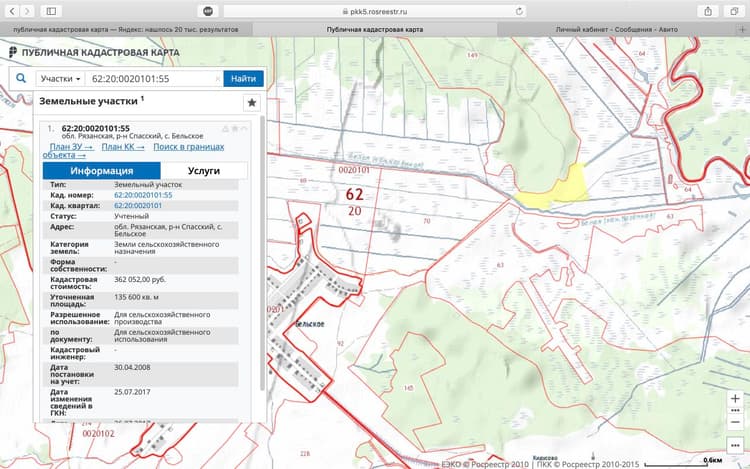Click the magnifier search icon
This screenshot has width=750, height=469.
coord(21,78)
